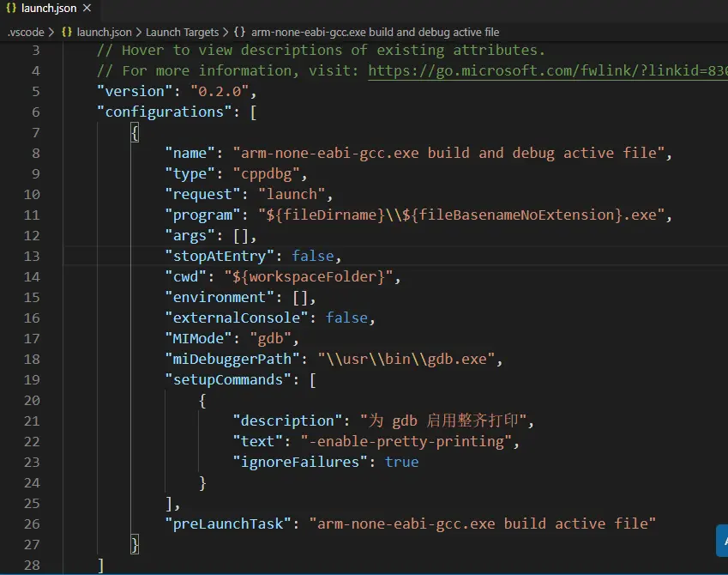The width and height of the screenshot is (728, 575).
Task: Select the launch.json tab
Action: 47,9
